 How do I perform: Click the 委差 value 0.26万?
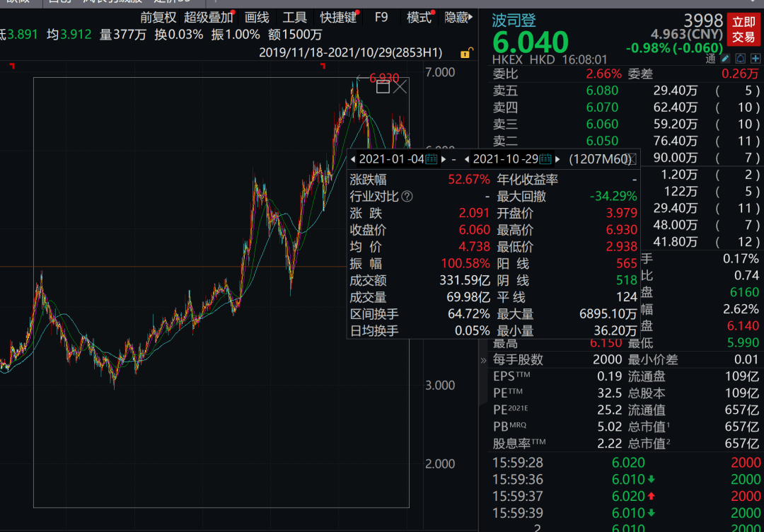pyautogui.click(x=740, y=74)
